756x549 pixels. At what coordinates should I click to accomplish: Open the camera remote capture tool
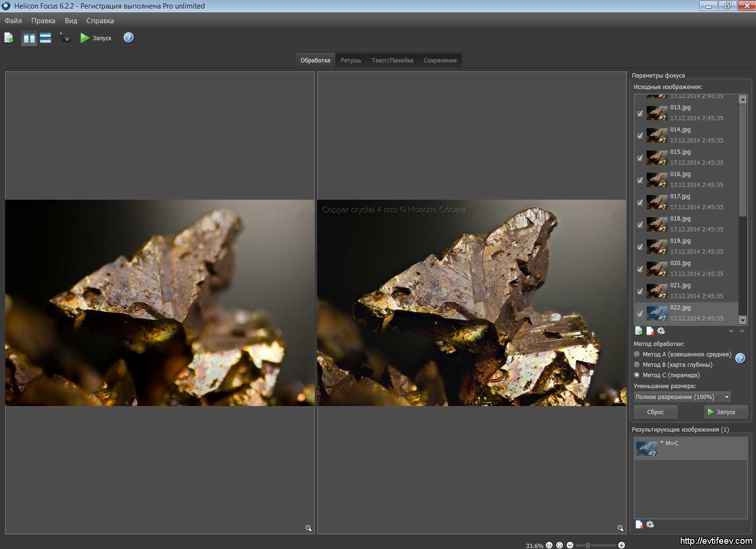(x=65, y=37)
